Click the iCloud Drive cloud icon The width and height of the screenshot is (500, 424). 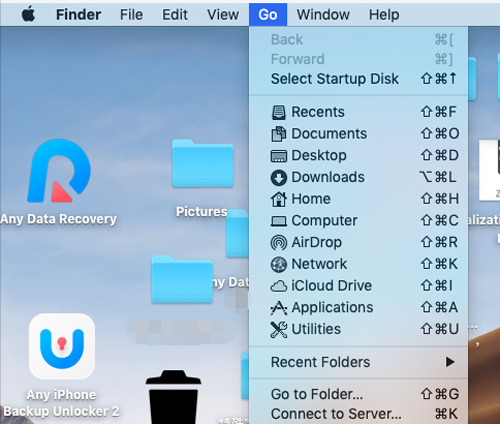[x=279, y=286]
